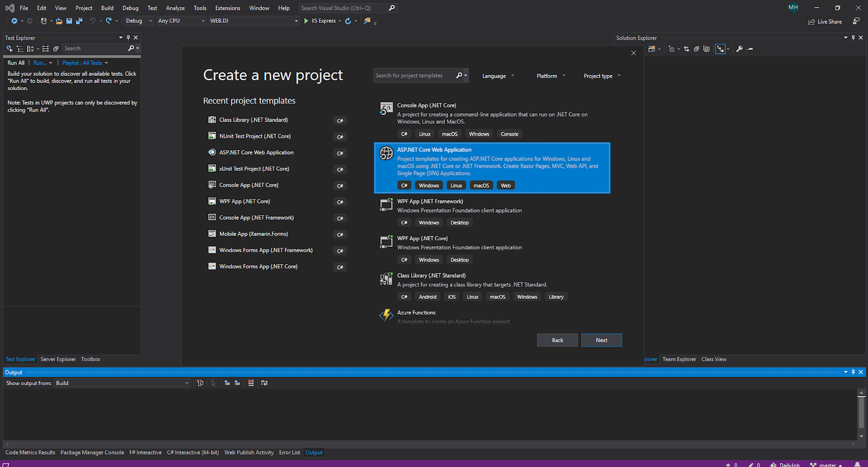
Task: Click the Navigate Backward arrow icon
Action: click(14, 21)
